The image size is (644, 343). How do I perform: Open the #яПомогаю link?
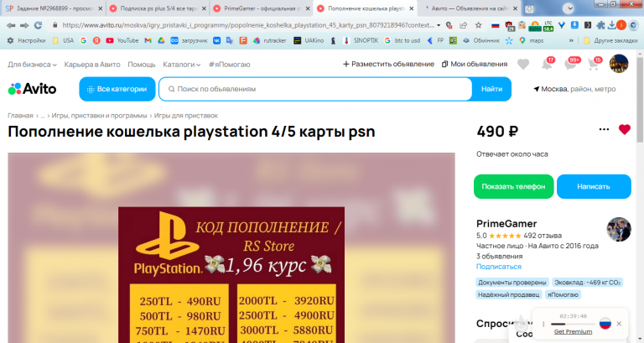pos(229,65)
